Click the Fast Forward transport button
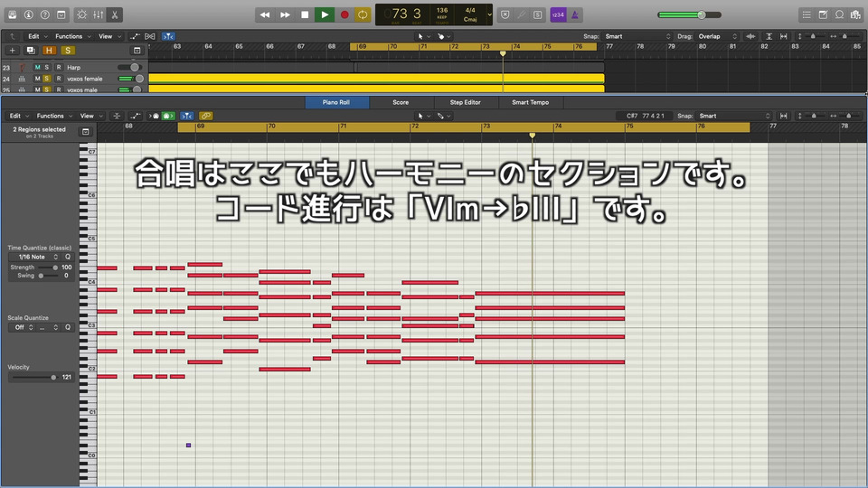The width and height of the screenshot is (868, 488). click(x=285, y=15)
